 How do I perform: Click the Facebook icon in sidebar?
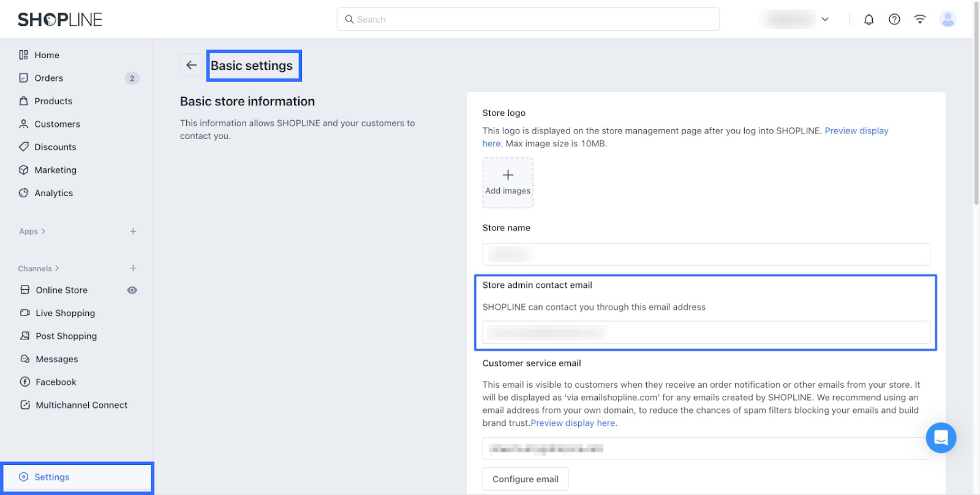[25, 382]
